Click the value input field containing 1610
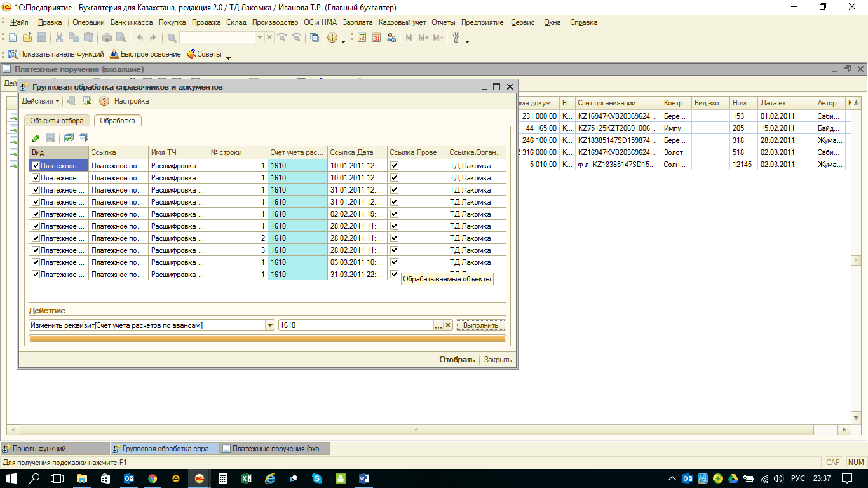This screenshot has width=868, height=488. 356,325
